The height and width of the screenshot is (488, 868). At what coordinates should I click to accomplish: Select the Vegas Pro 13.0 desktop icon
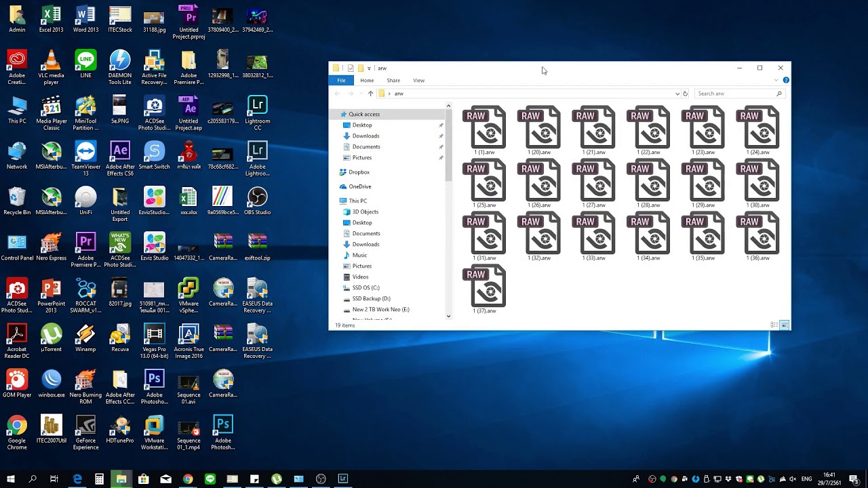coord(154,342)
